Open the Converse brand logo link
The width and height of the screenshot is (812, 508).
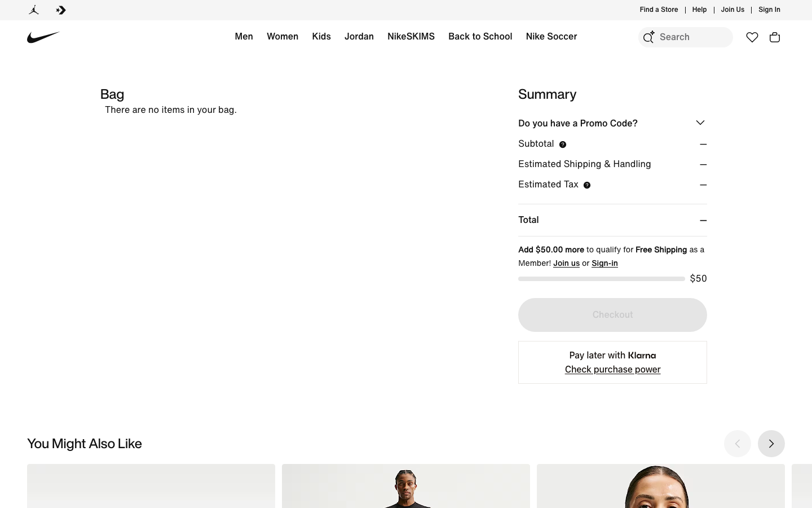point(61,10)
